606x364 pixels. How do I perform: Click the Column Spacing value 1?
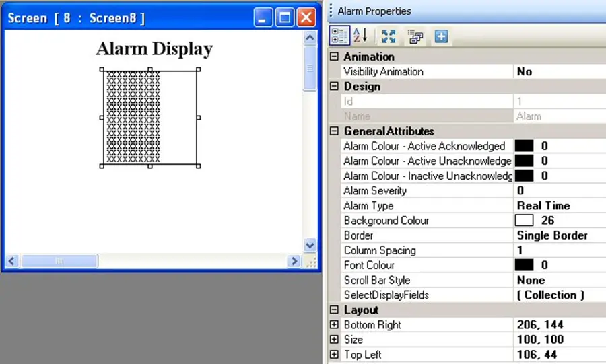pyautogui.click(x=520, y=250)
